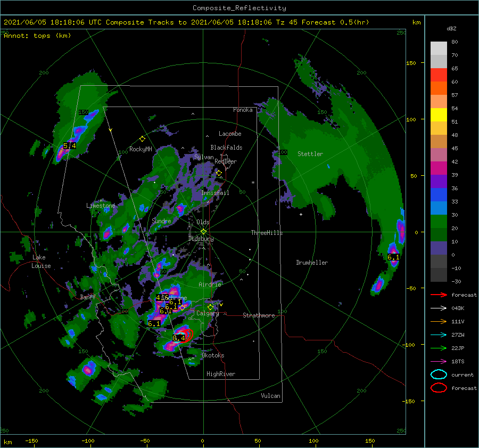Pick the light gray 70-80 dBZ swatch
Viewport: 479px width, 448px height.
click(x=439, y=48)
